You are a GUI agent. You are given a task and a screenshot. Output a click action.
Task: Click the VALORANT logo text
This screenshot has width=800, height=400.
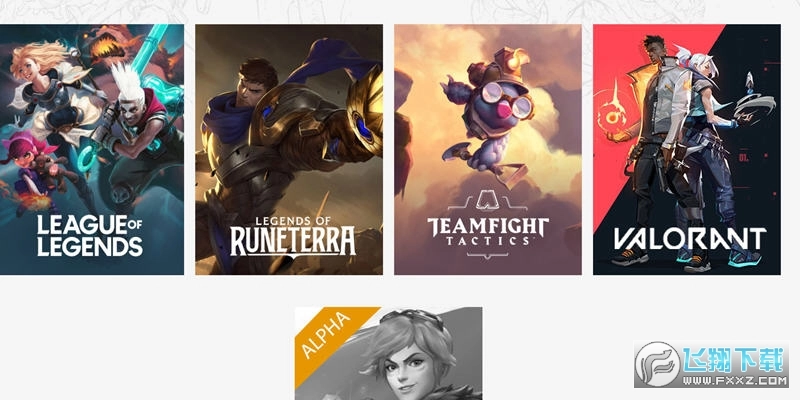coord(690,238)
